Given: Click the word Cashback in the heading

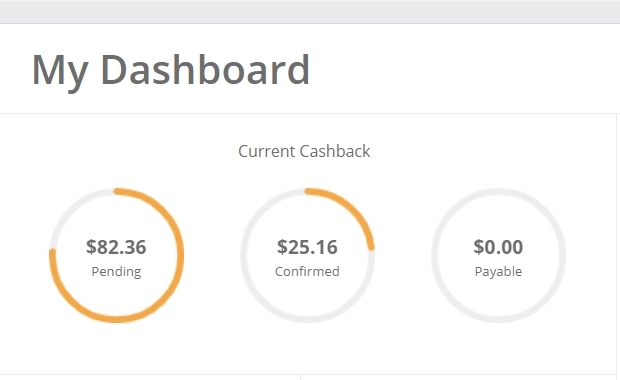Looking at the screenshot, I should (335, 151).
